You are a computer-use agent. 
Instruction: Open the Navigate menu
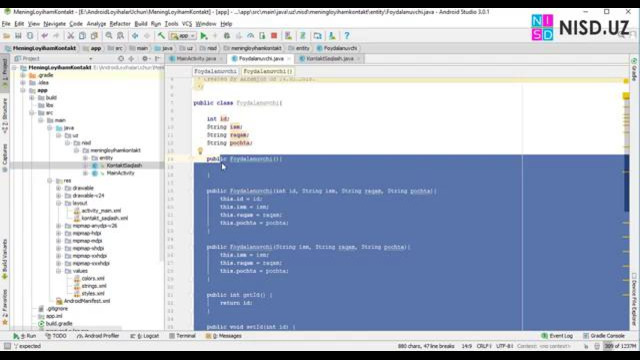(54, 24)
